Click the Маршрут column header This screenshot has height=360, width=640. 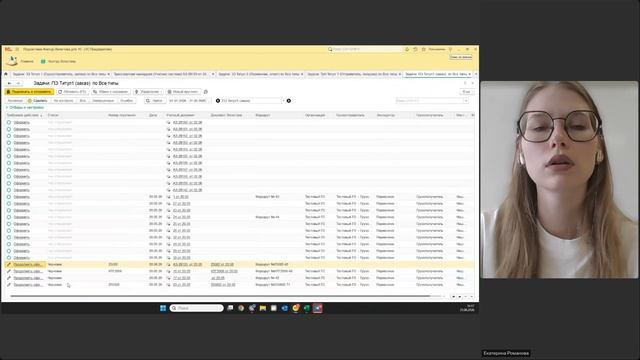point(262,115)
